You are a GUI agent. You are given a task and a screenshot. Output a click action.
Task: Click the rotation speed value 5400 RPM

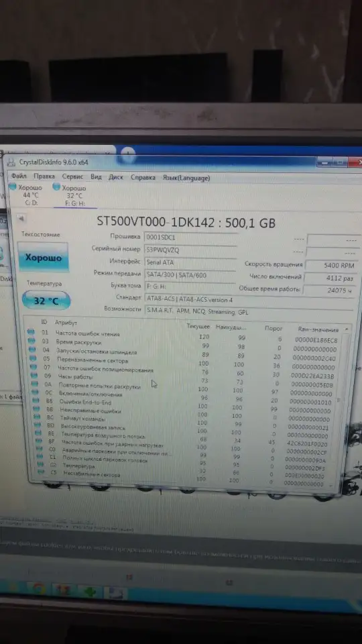[x=331, y=266]
